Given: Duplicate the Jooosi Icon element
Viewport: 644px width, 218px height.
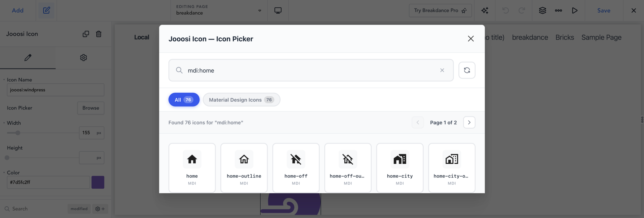Looking at the screenshot, I should click(x=86, y=34).
